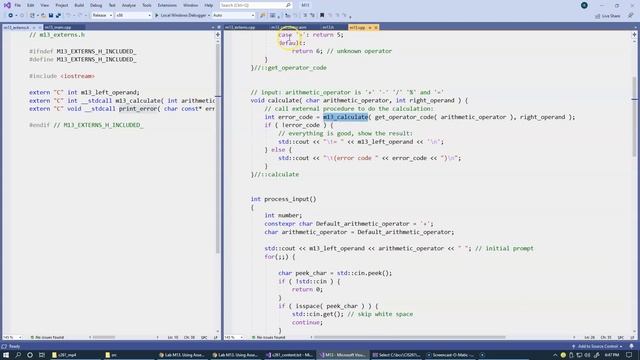640x360 pixels.
Task: Click the new project toolbar icon
Action: [32, 16]
